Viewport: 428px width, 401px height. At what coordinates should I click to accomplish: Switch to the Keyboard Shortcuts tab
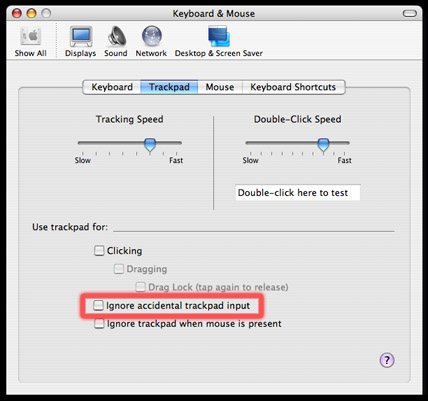[x=293, y=87]
